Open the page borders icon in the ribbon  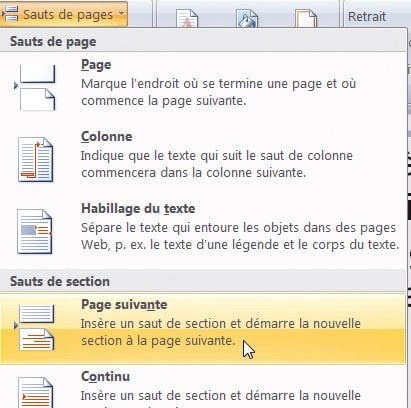(x=306, y=18)
